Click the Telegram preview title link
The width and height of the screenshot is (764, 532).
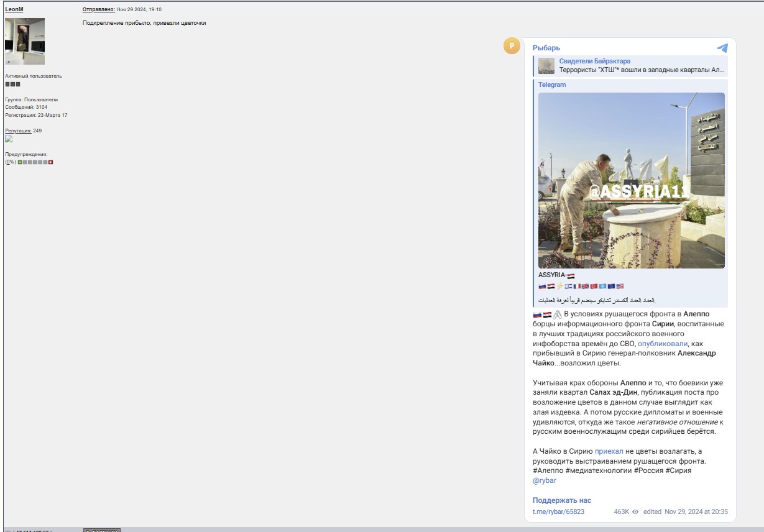point(552,85)
